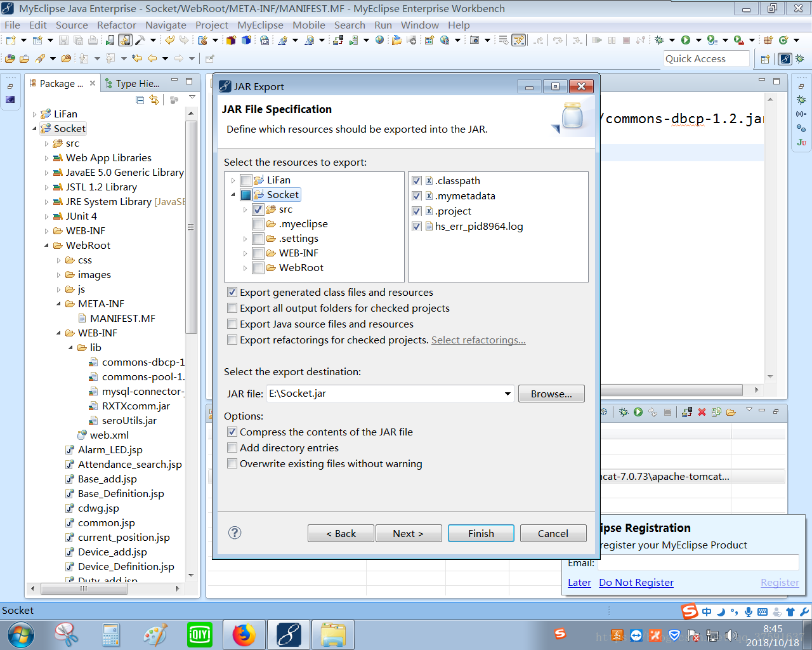The width and height of the screenshot is (812, 650).
Task: Click Cancel in JAR Export dialog
Action: pyautogui.click(x=553, y=533)
